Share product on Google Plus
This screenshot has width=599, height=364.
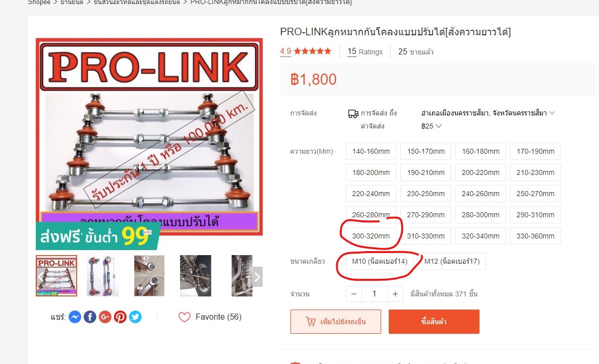click(x=105, y=317)
